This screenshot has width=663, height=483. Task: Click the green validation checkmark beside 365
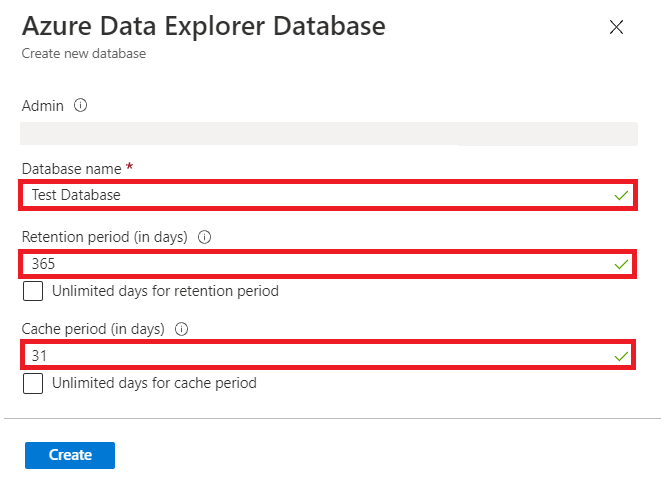click(x=621, y=264)
